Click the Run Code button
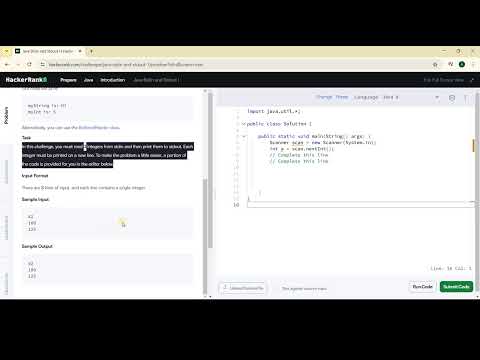Viewport: 480px width, 360px height. (x=422, y=287)
